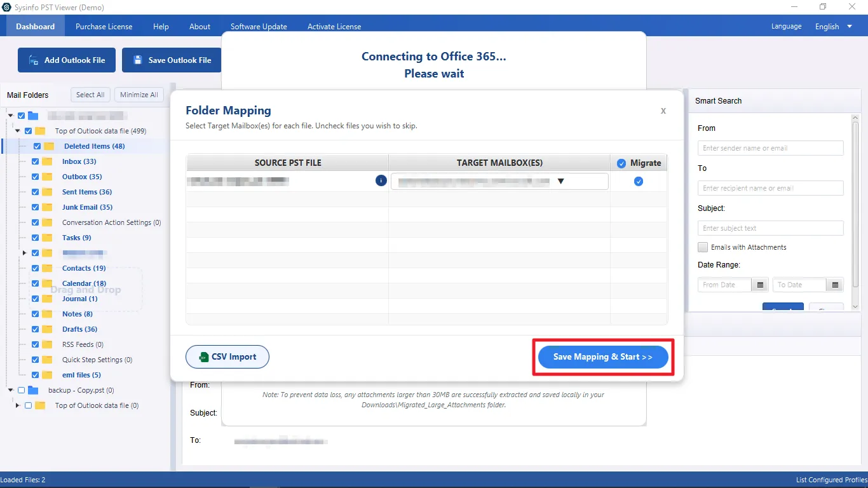The width and height of the screenshot is (868, 488).
Task: Open the Software Update menu
Action: pos(259,27)
